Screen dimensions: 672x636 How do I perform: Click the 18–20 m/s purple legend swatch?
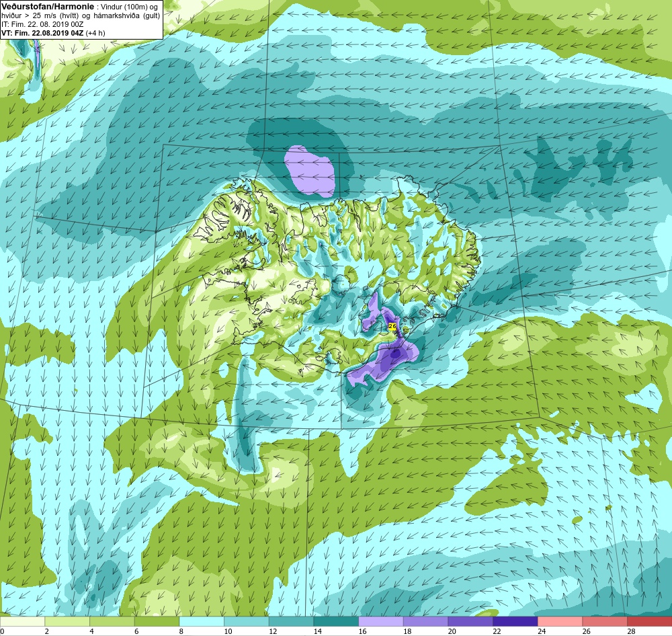click(425, 621)
